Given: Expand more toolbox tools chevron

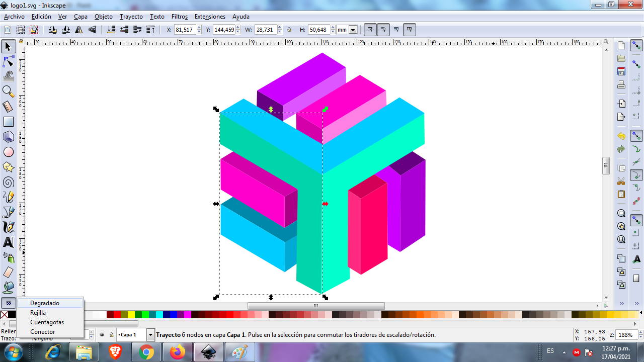Looking at the screenshot, I should [9, 303].
